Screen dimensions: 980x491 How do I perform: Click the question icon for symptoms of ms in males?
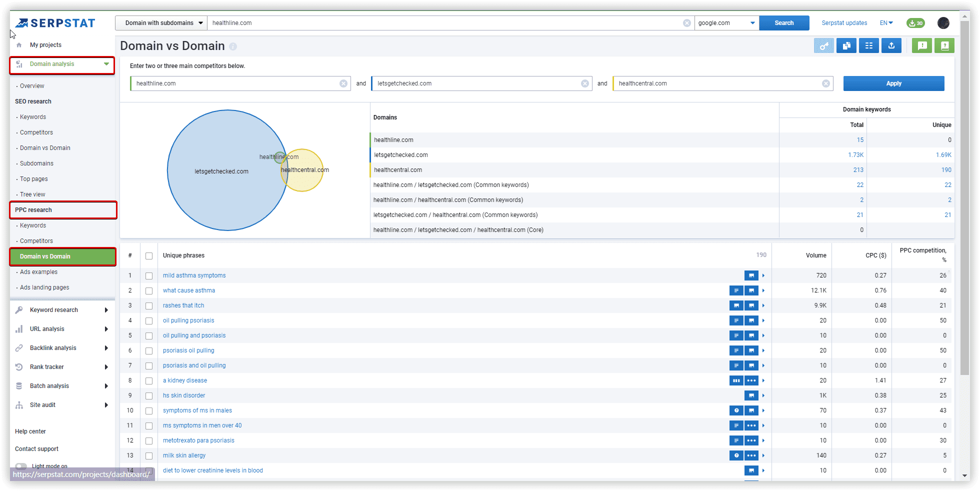pyautogui.click(x=736, y=410)
